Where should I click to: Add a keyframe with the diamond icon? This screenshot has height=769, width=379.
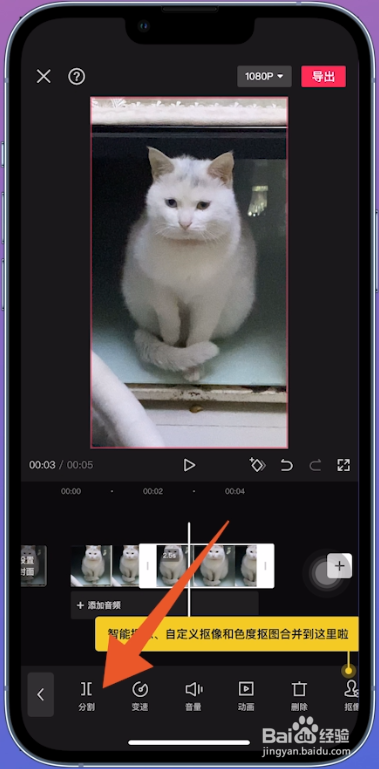click(x=257, y=465)
